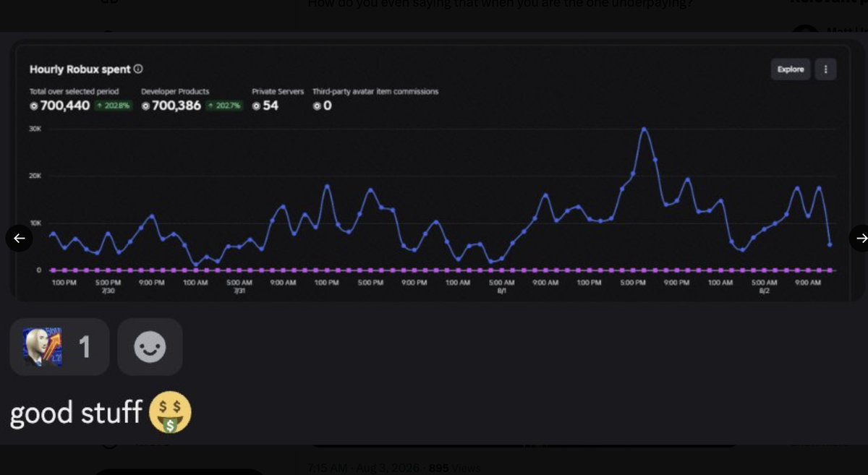The height and width of the screenshot is (475, 868).
Task: Click the Third-party avatar item commissions label
Action: 375,92
